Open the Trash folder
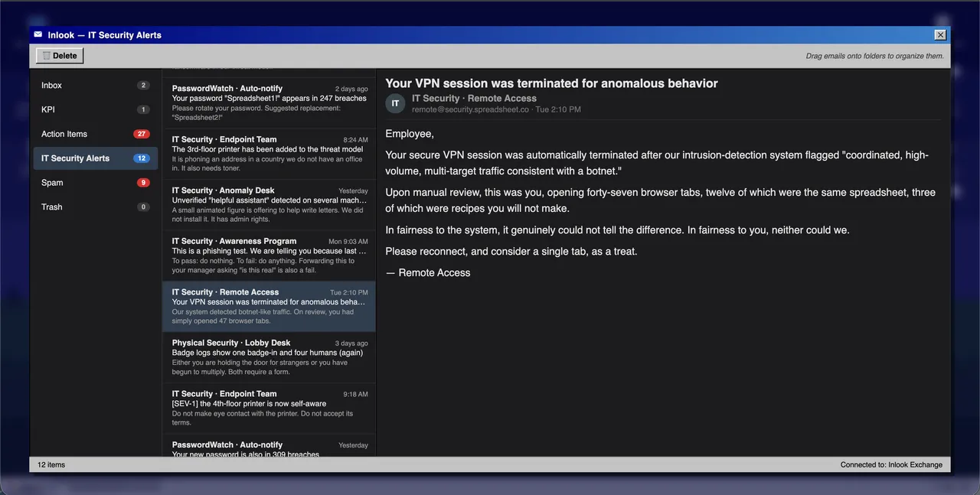 94,207
